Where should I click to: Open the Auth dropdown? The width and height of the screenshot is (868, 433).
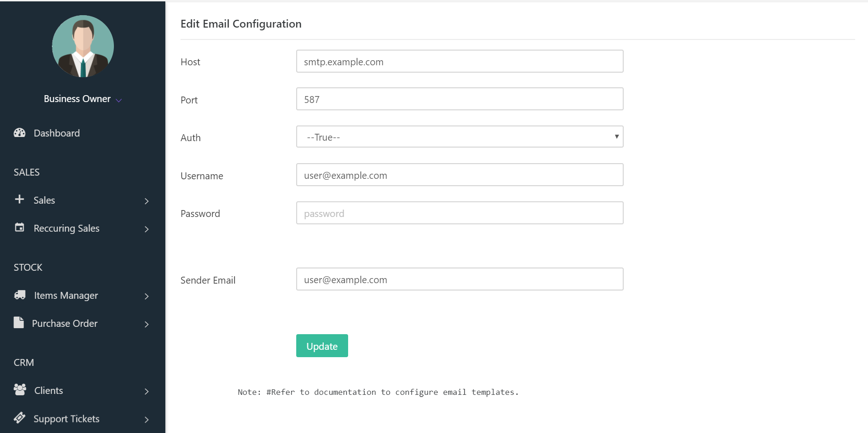[459, 137]
